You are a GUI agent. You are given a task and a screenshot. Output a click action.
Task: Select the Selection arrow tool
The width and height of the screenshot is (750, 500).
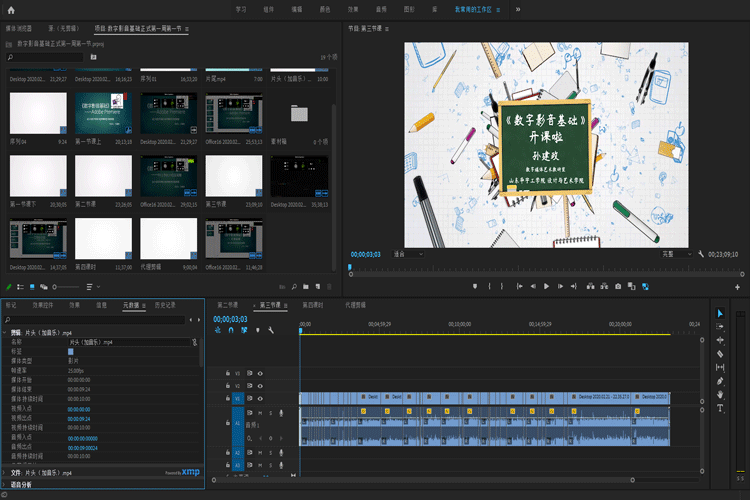(720, 313)
